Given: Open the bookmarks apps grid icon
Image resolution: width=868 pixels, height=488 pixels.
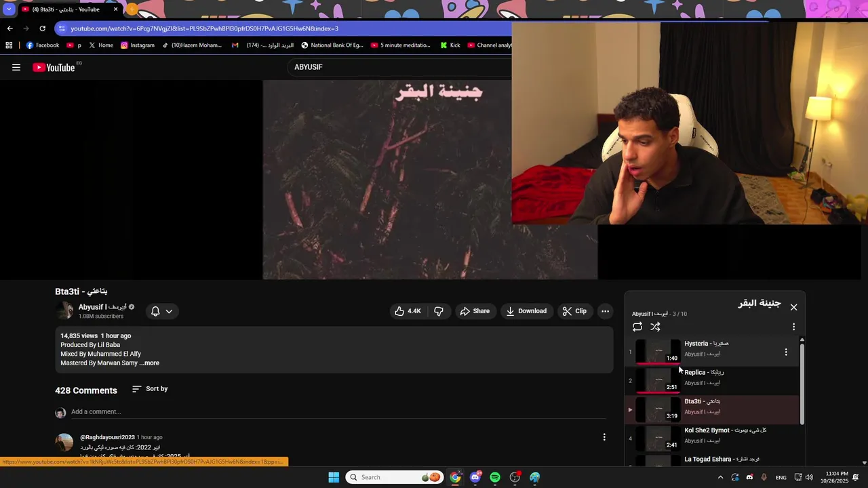Looking at the screenshot, I should coord(9,45).
